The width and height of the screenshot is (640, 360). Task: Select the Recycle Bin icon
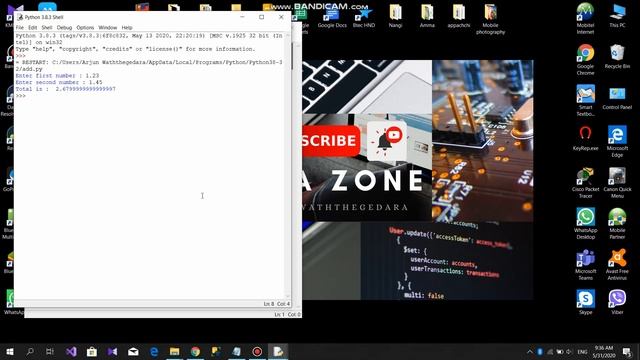[x=617, y=57]
